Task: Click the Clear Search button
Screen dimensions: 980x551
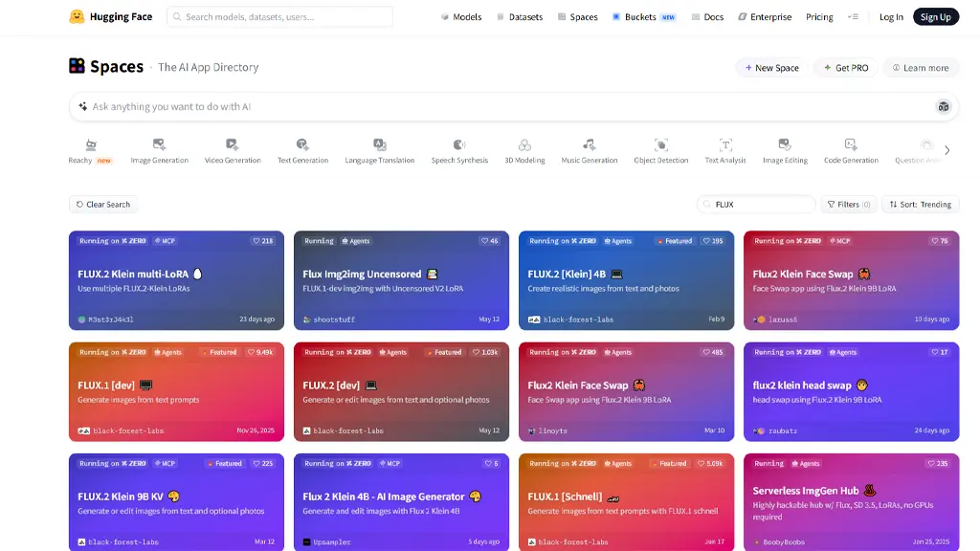Action: pos(103,205)
